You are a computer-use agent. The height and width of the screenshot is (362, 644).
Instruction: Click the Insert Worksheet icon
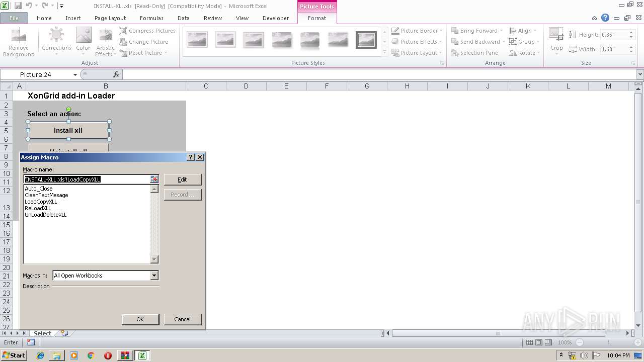tap(64, 333)
